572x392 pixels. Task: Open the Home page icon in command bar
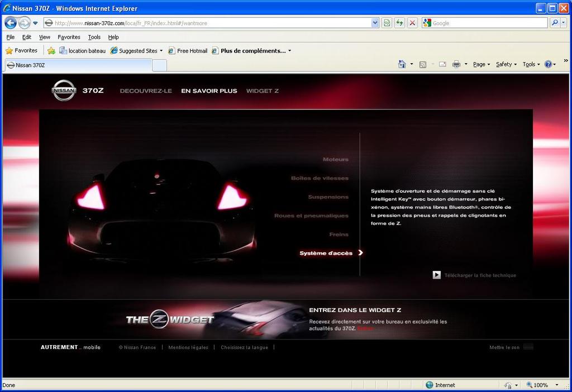[402, 64]
